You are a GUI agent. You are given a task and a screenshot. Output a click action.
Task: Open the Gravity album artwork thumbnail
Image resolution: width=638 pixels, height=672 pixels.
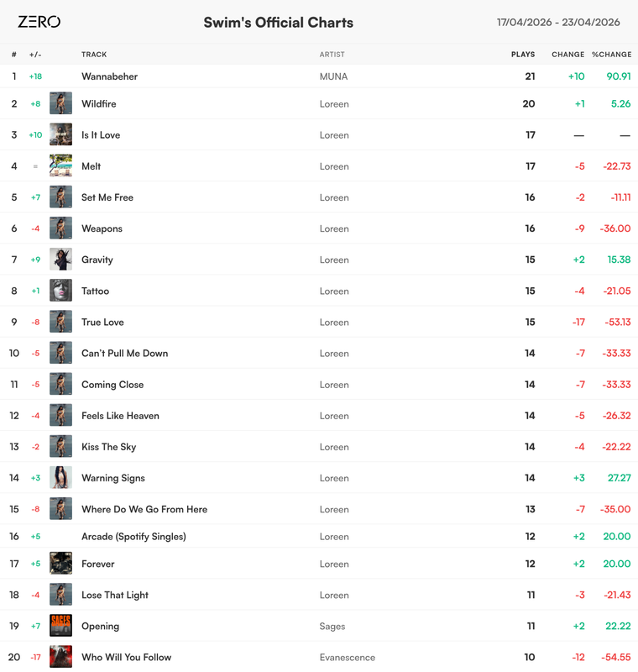pyautogui.click(x=60, y=260)
